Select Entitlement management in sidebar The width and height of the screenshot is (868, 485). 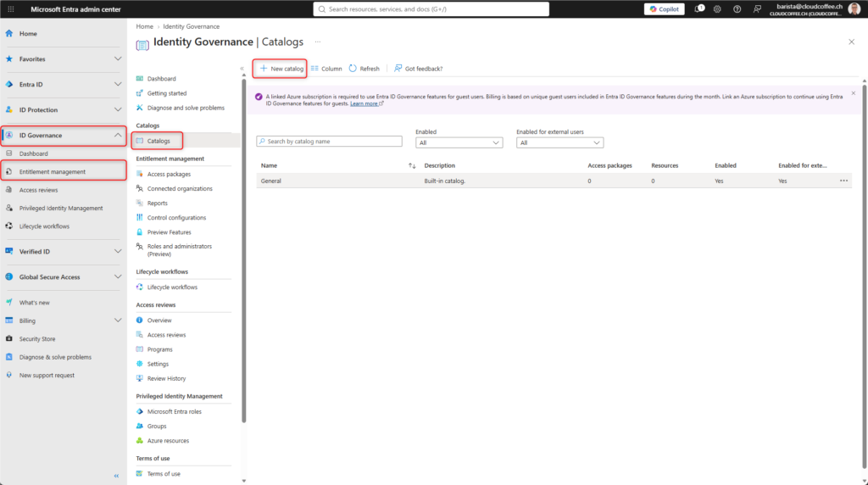53,171
